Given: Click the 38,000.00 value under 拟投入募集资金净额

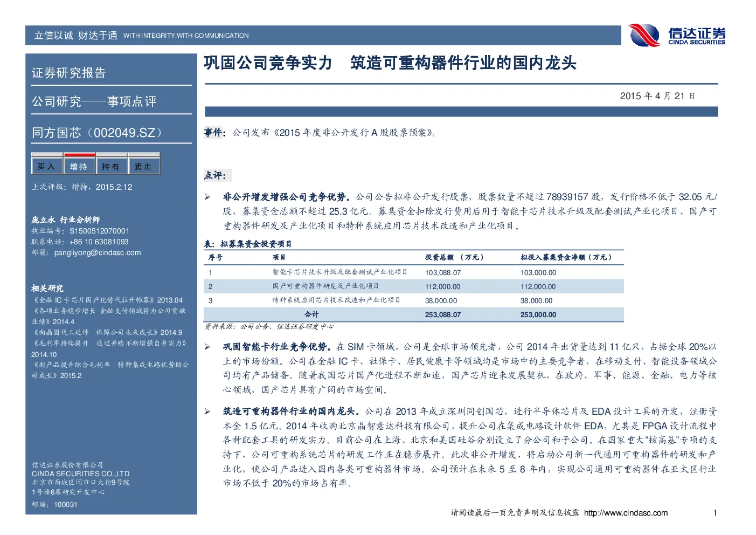Looking at the screenshot, I should point(536,300).
